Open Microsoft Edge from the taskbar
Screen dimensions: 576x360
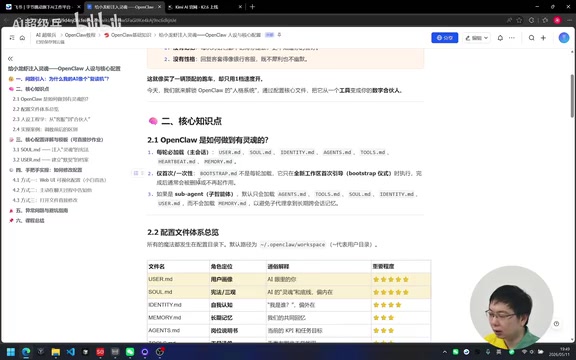tap(26, 352)
